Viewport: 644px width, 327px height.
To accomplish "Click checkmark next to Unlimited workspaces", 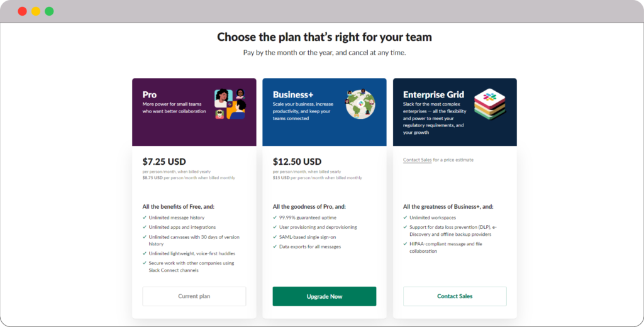I will click(405, 218).
